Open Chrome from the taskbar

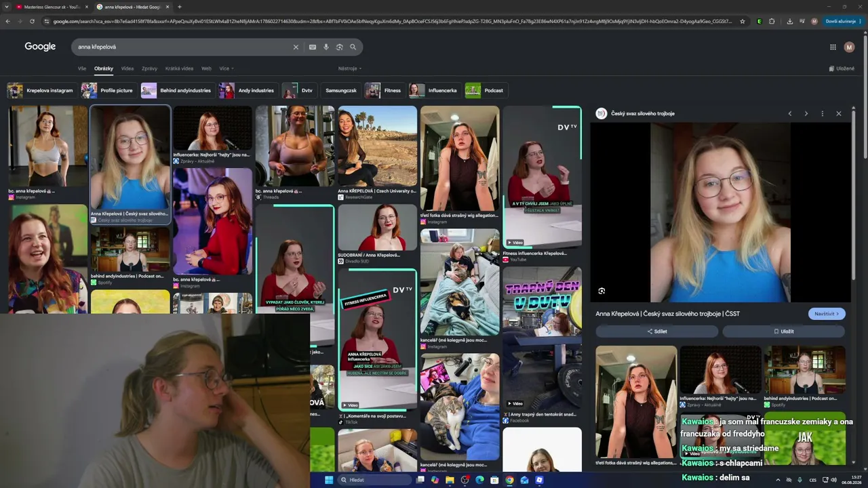click(x=509, y=480)
